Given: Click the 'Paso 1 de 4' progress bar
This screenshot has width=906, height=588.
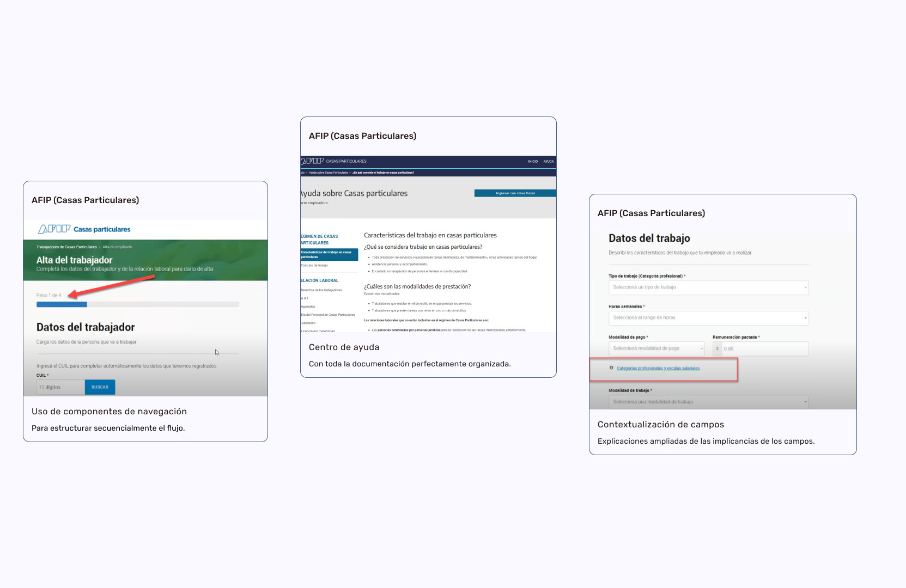Looking at the screenshot, I should 137,305.
